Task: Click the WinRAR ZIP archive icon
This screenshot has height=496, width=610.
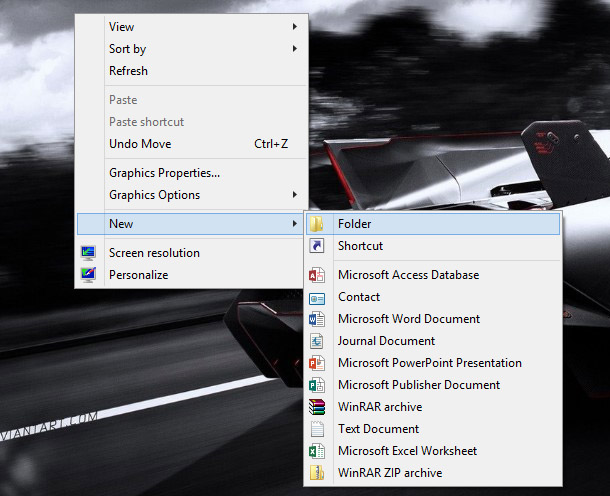Action: pyautogui.click(x=317, y=473)
